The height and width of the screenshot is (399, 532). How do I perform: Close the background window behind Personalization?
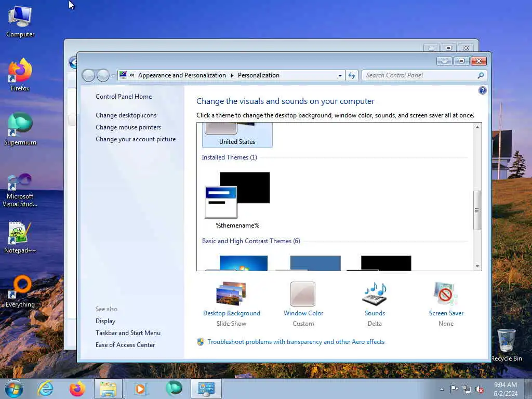[x=466, y=48]
